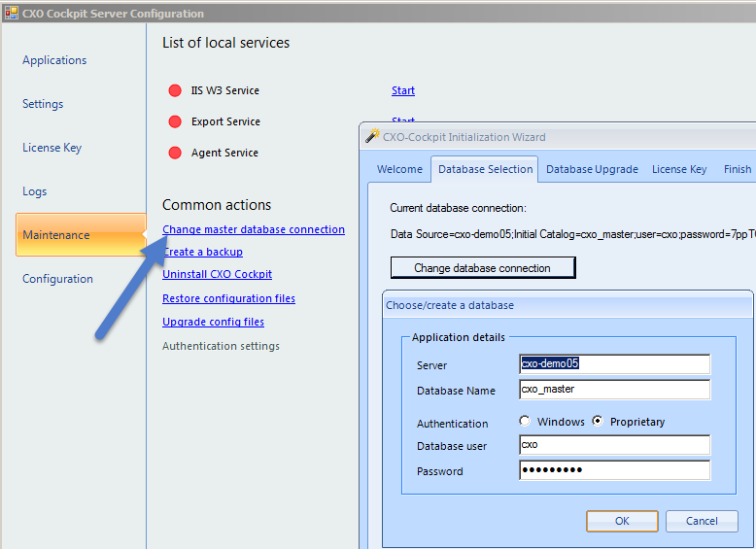
Task: Click the Common actions heading
Action: click(x=217, y=205)
